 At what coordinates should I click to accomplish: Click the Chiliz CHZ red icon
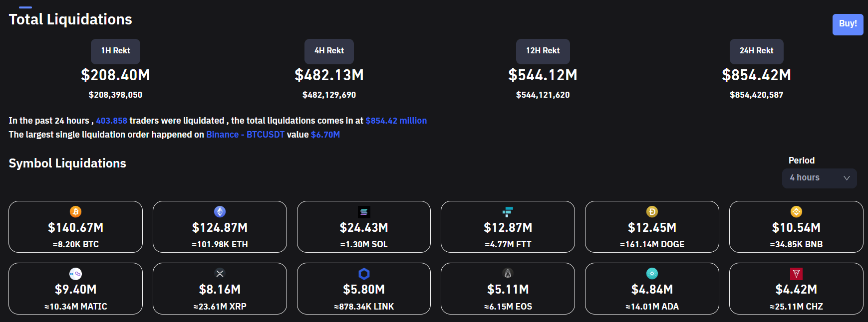click(x=796, y=274)
